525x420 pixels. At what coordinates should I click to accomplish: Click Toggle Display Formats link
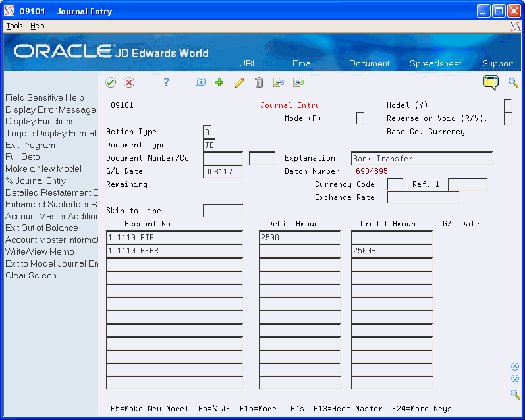click(x=51, y=133)
